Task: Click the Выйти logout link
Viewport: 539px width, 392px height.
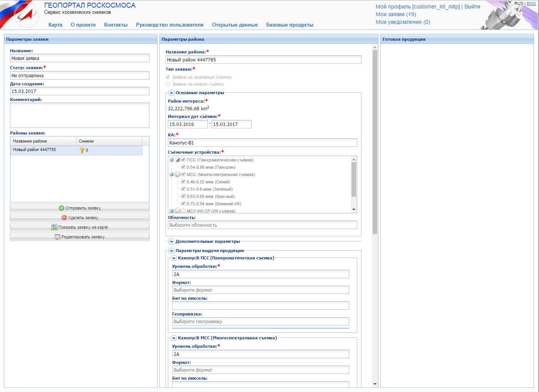Action: coord(472,7)
